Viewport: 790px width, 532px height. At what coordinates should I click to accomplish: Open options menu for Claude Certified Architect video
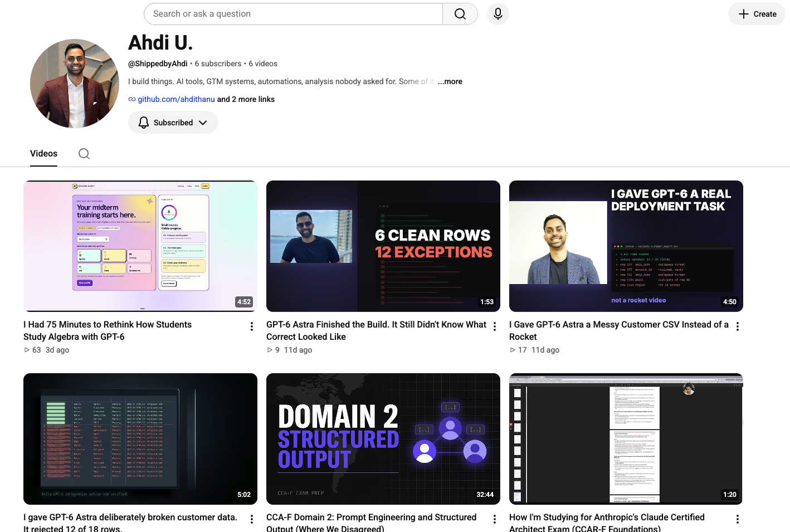(x=738, y=519)
